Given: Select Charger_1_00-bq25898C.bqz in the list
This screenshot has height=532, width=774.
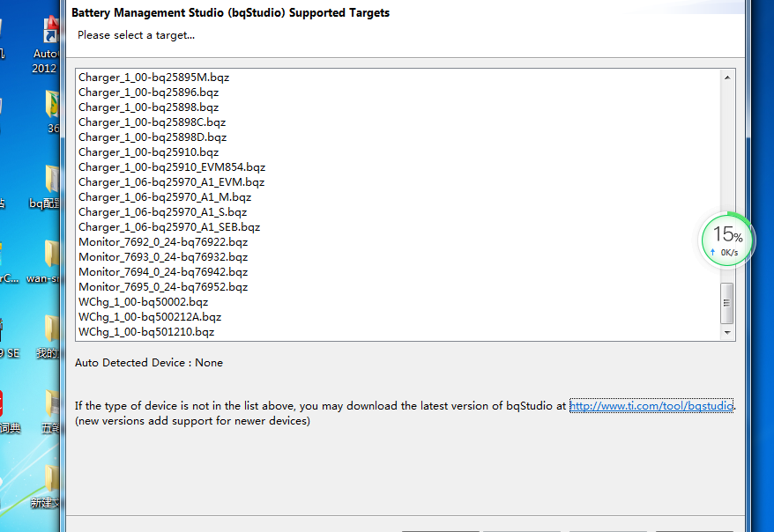Looking at the screenshot, I should coord(152,122).
